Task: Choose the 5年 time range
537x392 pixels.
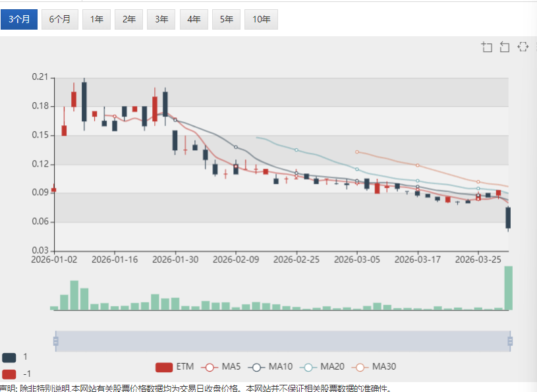Action: click(x=226, y=19)
